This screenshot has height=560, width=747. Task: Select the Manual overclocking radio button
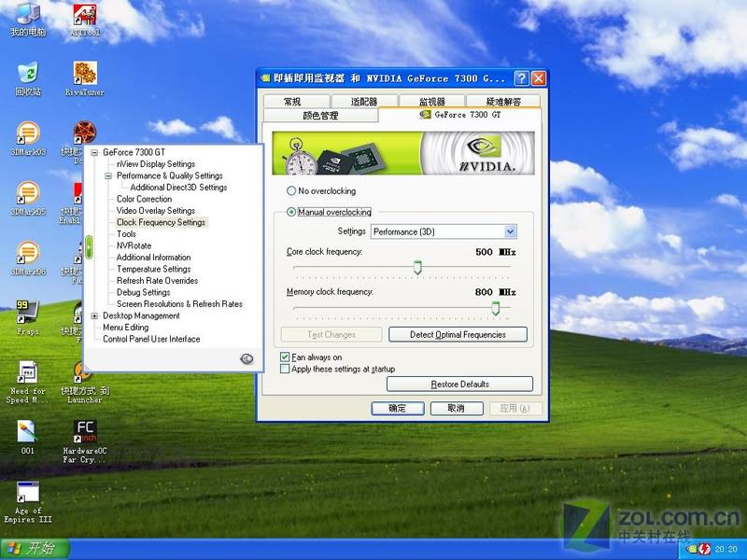tap(291, 212)
